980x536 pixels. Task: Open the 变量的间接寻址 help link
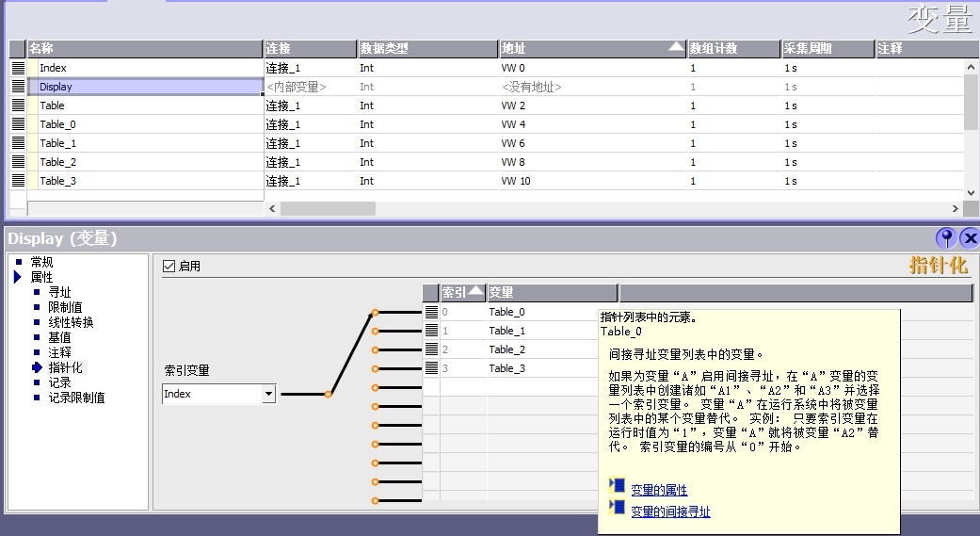(670, 512)
